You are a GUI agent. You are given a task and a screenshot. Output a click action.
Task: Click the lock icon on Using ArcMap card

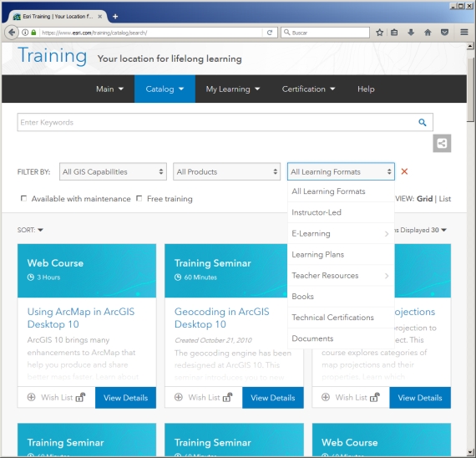[x=80, y=397]
